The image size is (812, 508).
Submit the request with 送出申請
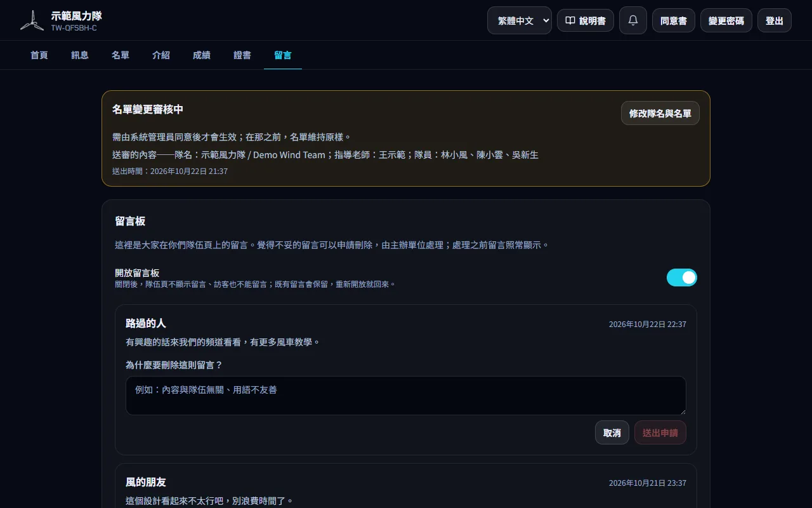click(x=660, y=432)
